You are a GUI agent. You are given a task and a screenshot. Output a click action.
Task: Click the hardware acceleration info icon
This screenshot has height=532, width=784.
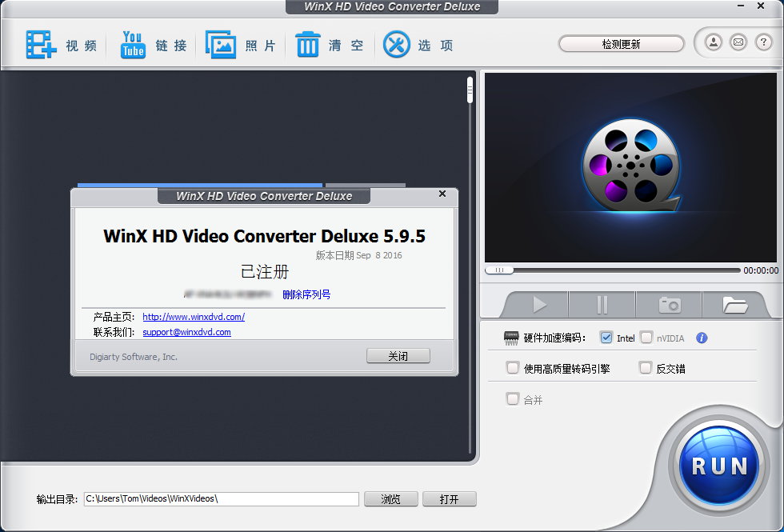(x=702, y=338)
